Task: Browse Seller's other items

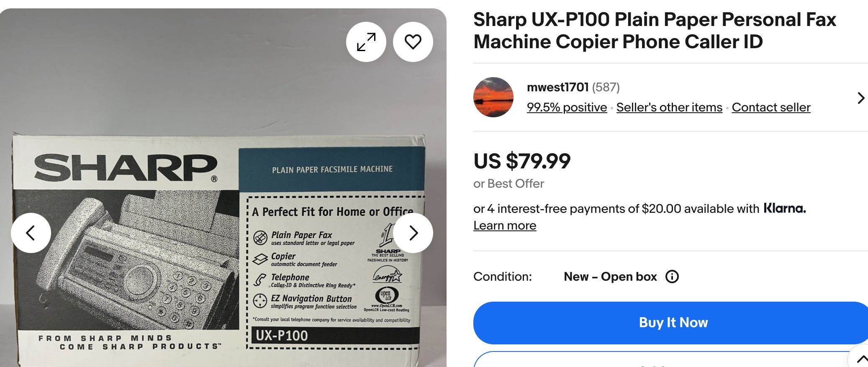Action: click(x=669, y=107)
